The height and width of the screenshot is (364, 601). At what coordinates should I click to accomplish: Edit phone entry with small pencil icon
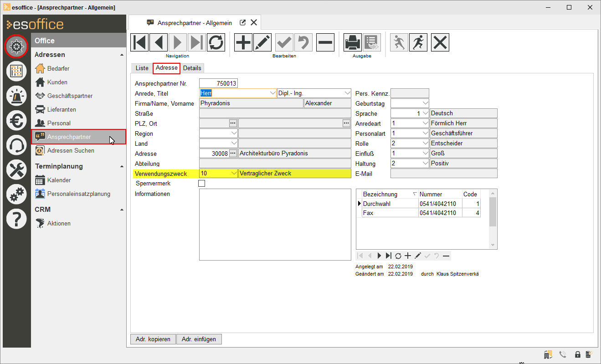[x=418, y=256]
